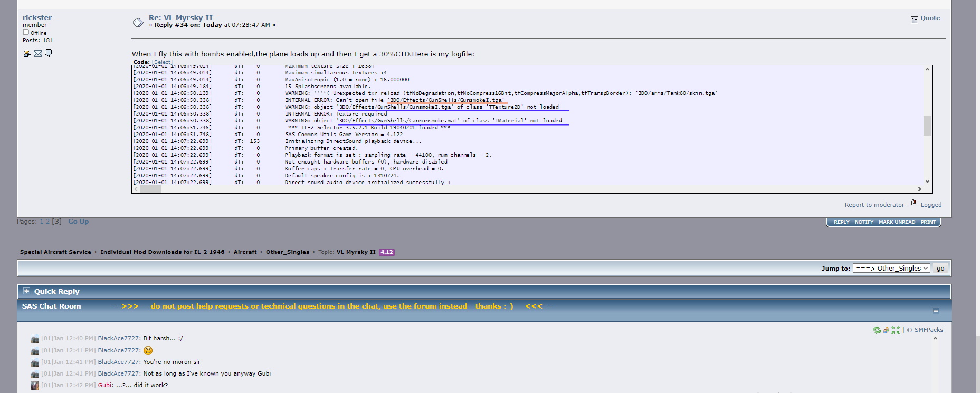Screen dimensions: 980x393
Task: Open BlackAce7727's avatar on 'Bit harsh' message
Action: (35, 339)
